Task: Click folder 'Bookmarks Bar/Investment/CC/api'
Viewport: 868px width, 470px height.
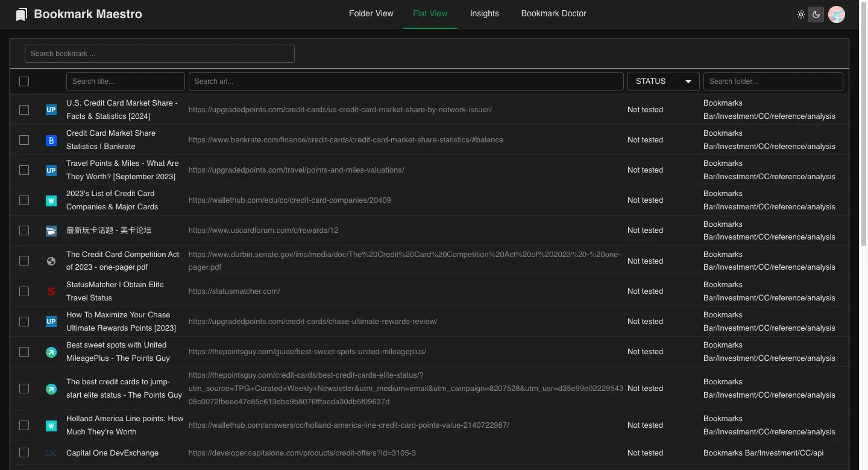Action: click(x=763, y=453)
